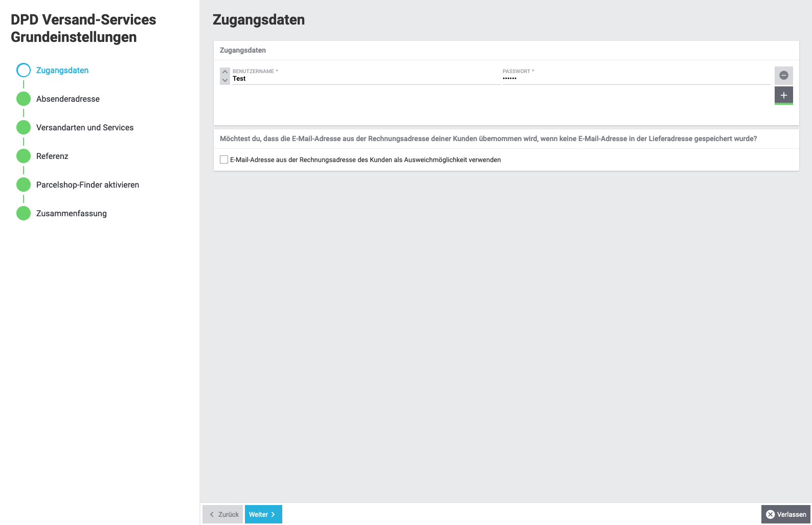The height and width of the screenshot is (525, 812).
Task: Click the Zugangsdaten step circle icon
Action: [x=24, y=70]
